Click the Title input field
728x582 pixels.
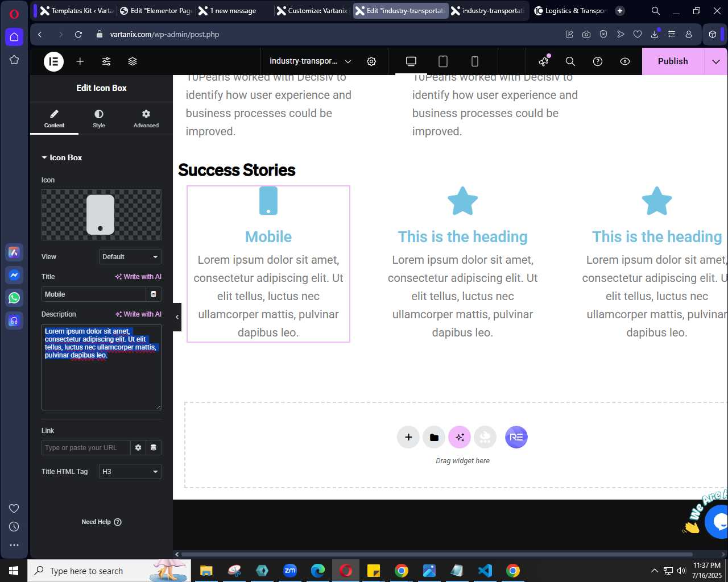coord(94,294)
